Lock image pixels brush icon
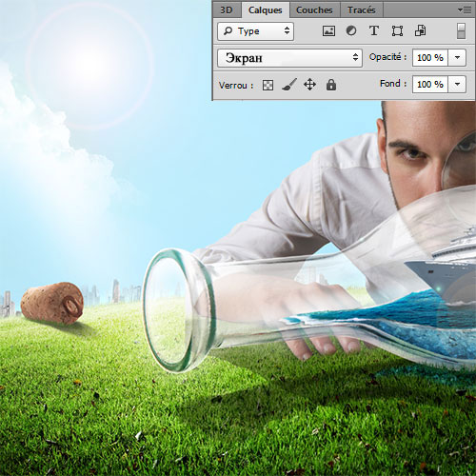Image resolution: width=476 pixels, height=476 pixels. click(289, 85)
